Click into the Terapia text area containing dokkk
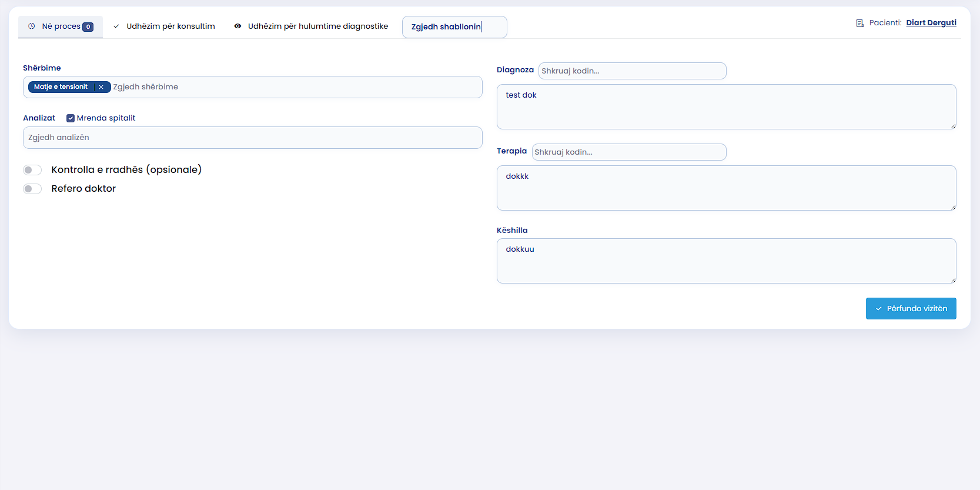The width and height of the screenshot is (980, 490). tap(726, 188)
